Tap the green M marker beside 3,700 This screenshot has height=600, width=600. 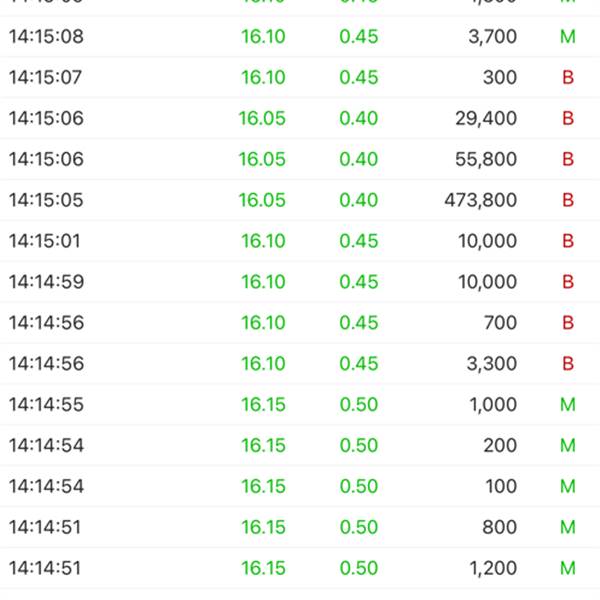pos(568,37)
